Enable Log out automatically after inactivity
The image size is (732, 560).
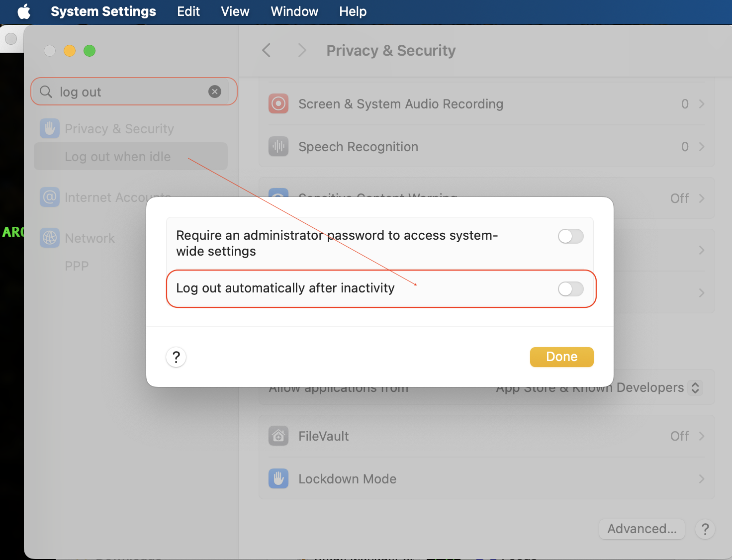click(x=570, y=289)
